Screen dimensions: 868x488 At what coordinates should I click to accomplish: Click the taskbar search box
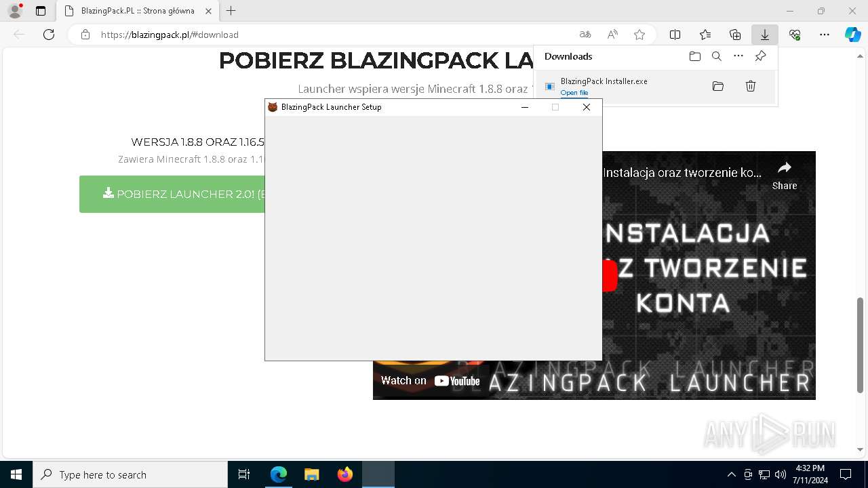click(x=130, y=474)
